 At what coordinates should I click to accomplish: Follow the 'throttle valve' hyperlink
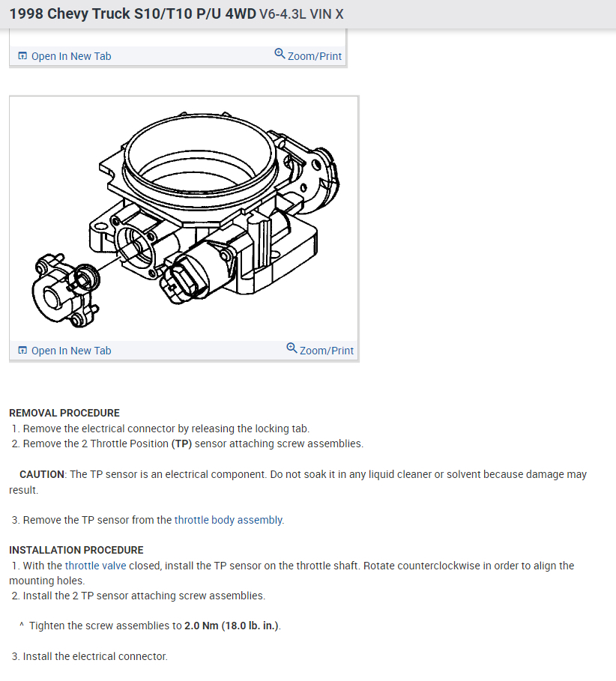(96, 566)
